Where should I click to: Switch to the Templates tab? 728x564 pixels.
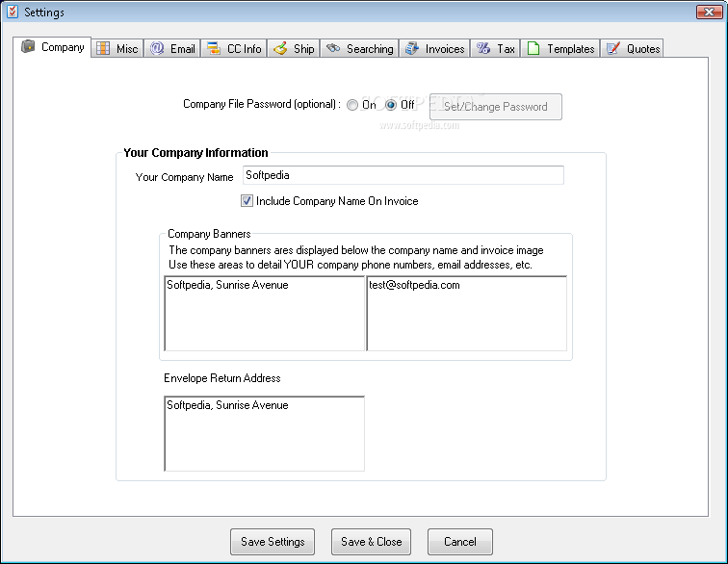559,48
